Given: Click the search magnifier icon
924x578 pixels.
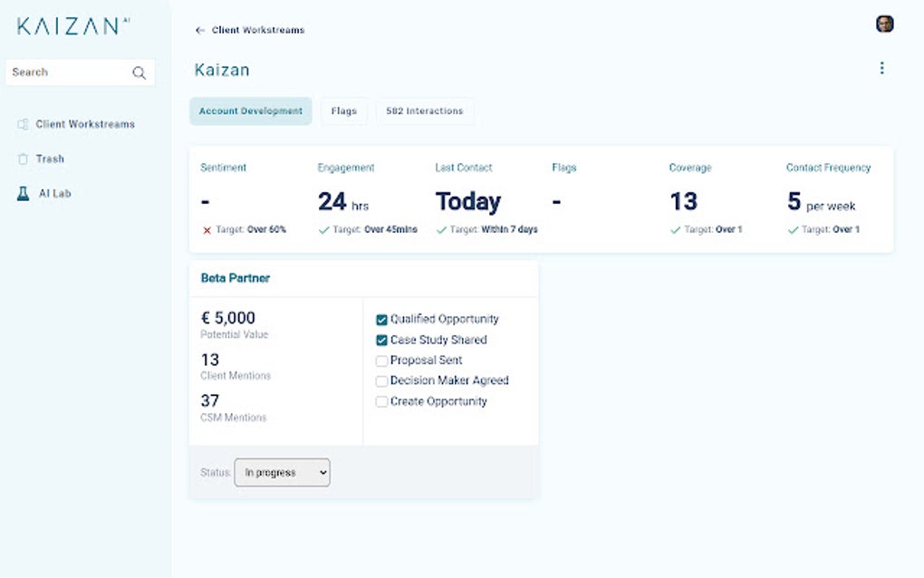Looking at the screenshot, I should pos(140,72).
